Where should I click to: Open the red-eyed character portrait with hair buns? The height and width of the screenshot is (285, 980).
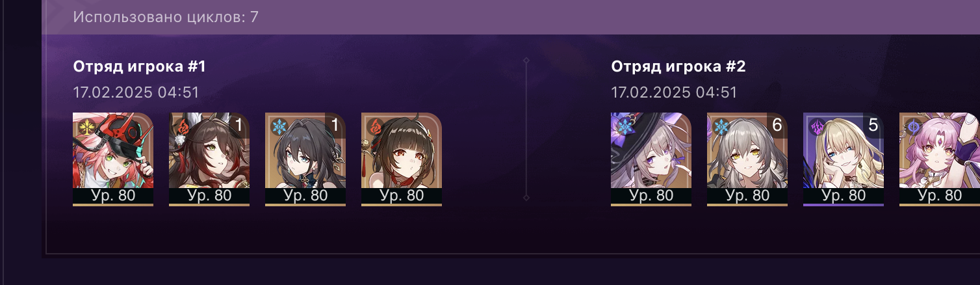click(402, 159)
